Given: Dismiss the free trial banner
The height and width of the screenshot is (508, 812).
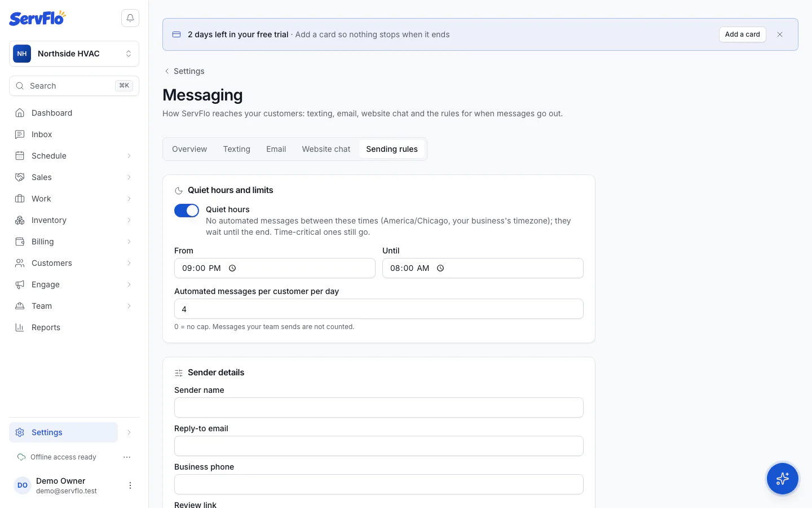Looking at the screenshot, I should click(x=780, y=34).
